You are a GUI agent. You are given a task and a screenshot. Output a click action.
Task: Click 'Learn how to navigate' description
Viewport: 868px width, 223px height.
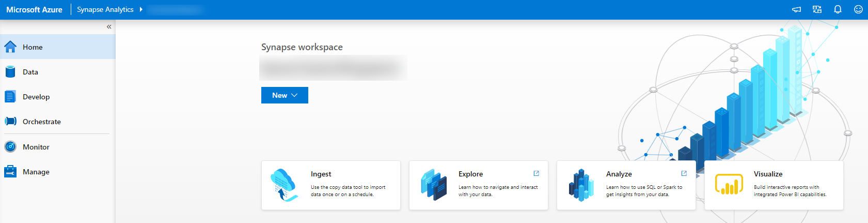[498, 191]
